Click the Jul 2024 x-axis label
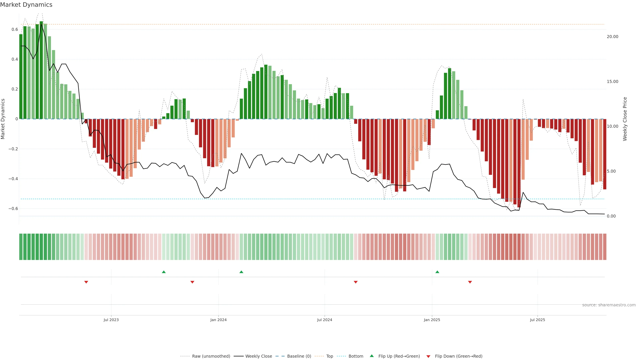Screen dimensions: 644x362 (x=325, y=320)
